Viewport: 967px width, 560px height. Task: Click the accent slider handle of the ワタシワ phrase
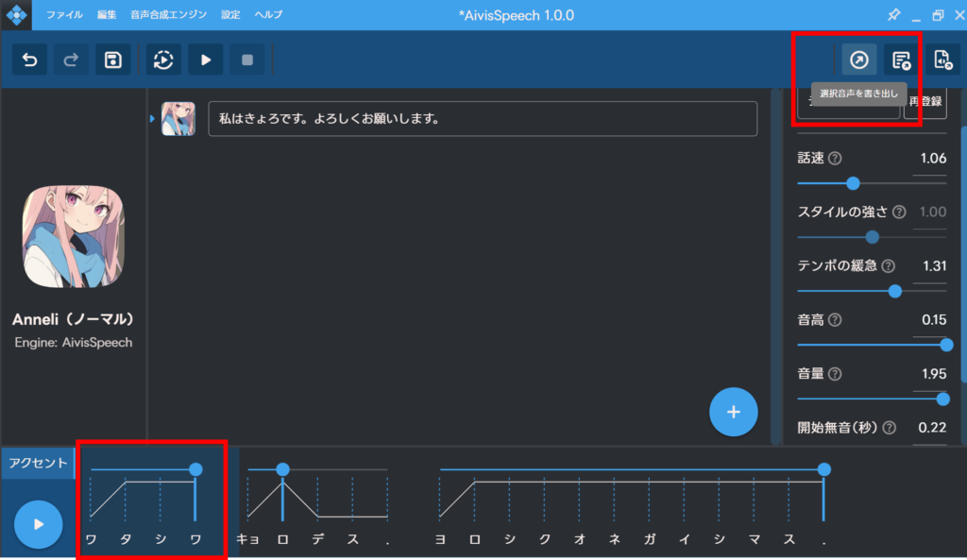[195, 469]
